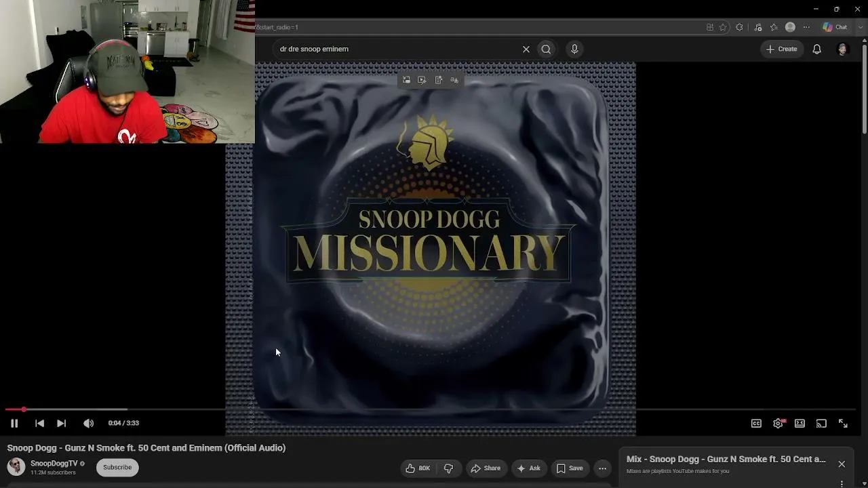Share the video
Viewport: 868px width, 488px height.
[486, 468]
